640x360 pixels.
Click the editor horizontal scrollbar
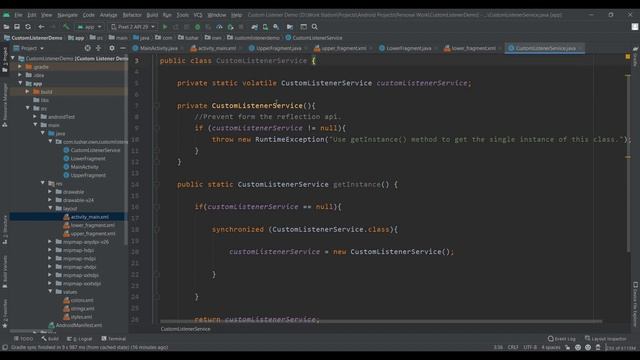(x=381, y=321)
